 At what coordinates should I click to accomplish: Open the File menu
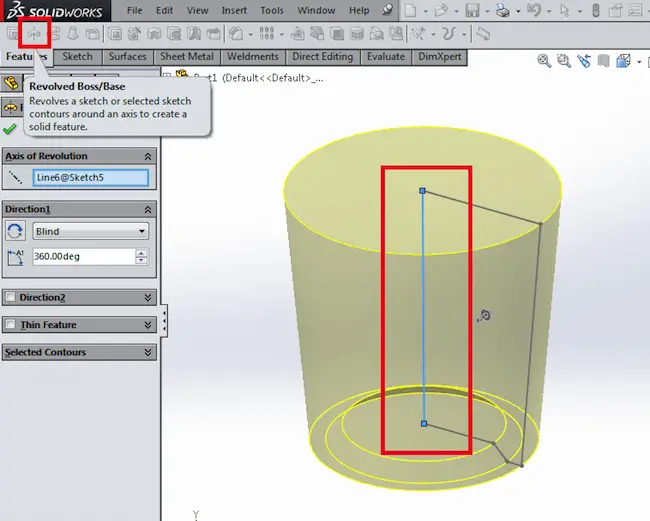[x=135, y=10]
